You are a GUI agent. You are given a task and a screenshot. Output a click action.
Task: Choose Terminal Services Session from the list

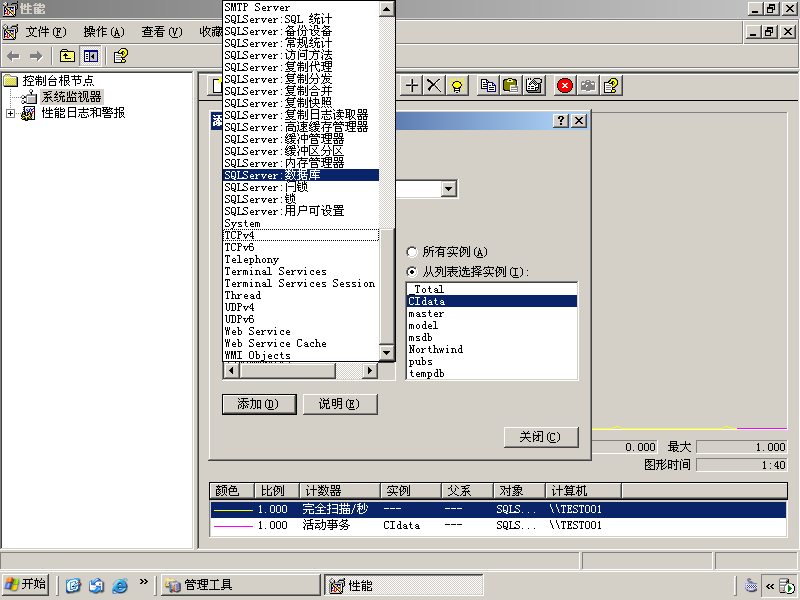(x=301, y=283)
